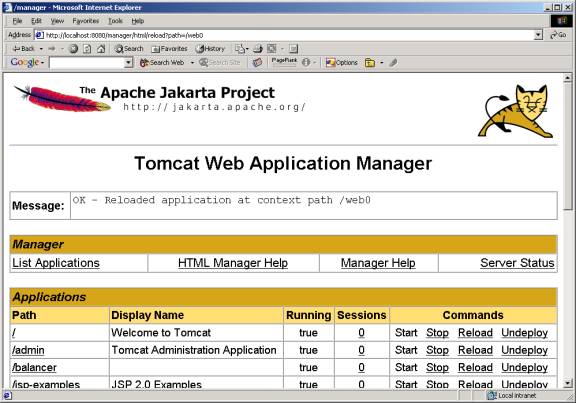The width and height of the screenshot is (576, 403).
Task: Click the Local intranet zone icon
Action: pos(491,395)
